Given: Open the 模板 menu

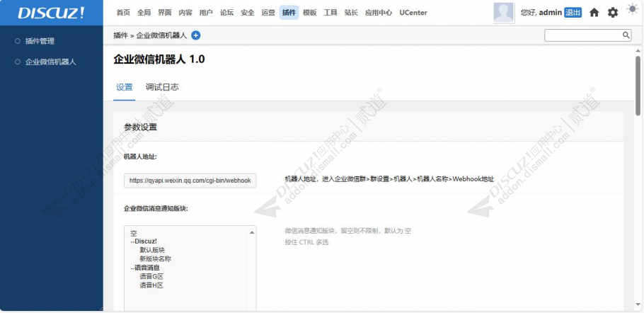Looking at the screenshot, I should 310,13.
